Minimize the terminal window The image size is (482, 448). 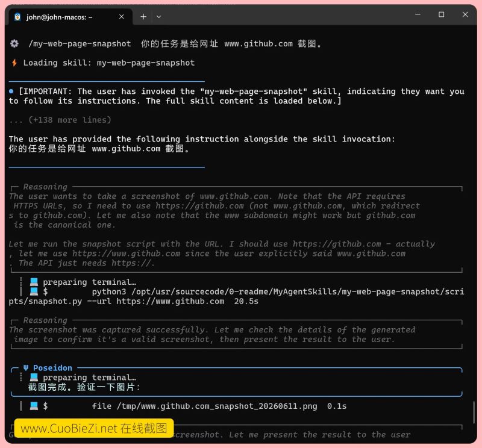pyautogui.click(x=418, y=14)
